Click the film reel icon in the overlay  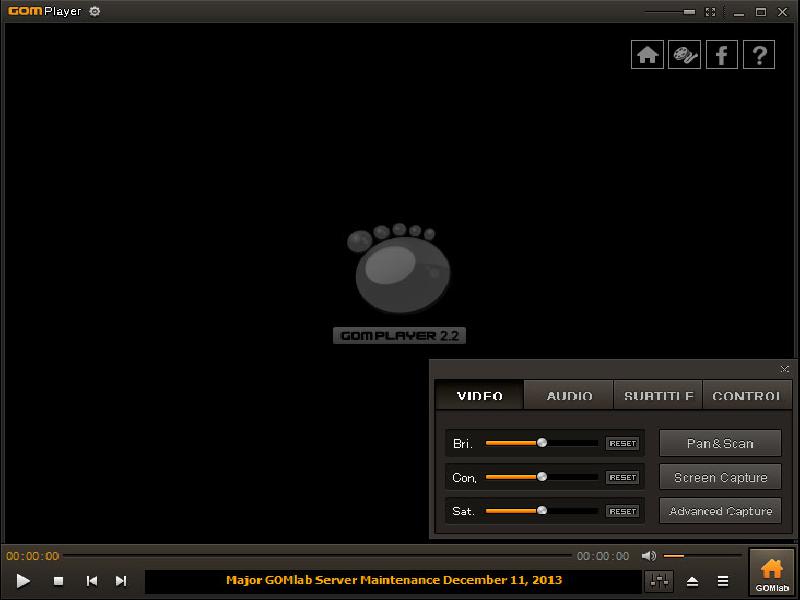684,55
